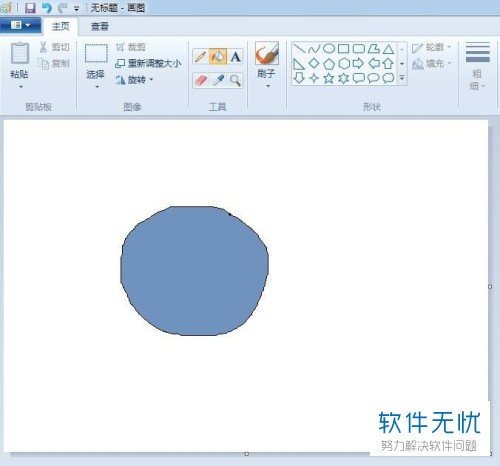The height and width of the screenshot is (466, 500).
Task: Switch to the 主页 (Home) tab
Action: (x=61, y=26)
